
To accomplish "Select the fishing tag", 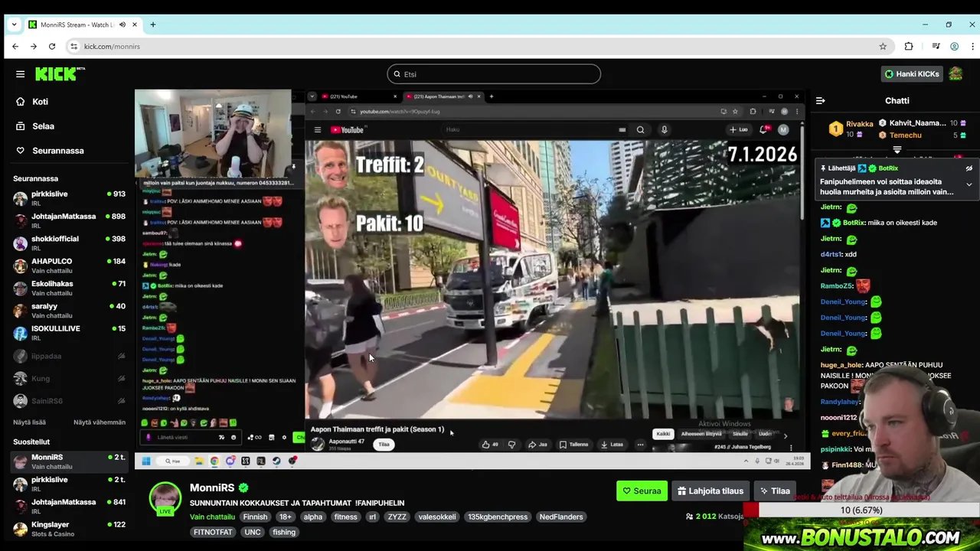I will [283, 533].
